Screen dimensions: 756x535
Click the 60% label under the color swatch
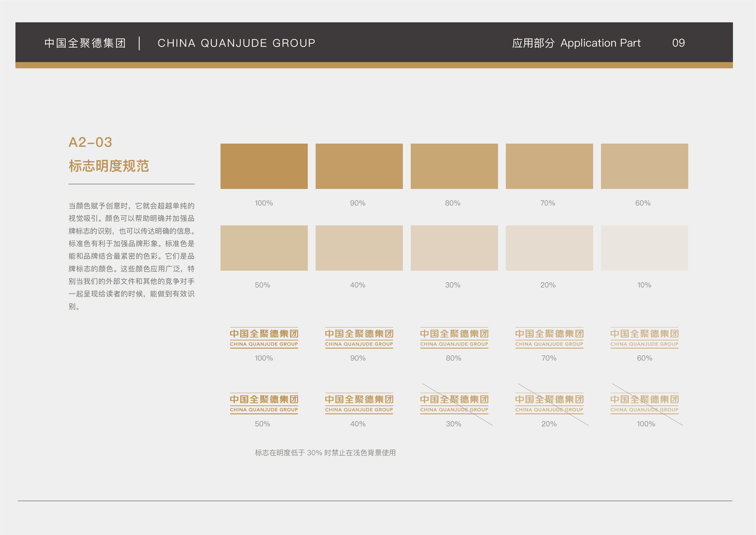tap(643, 203)
